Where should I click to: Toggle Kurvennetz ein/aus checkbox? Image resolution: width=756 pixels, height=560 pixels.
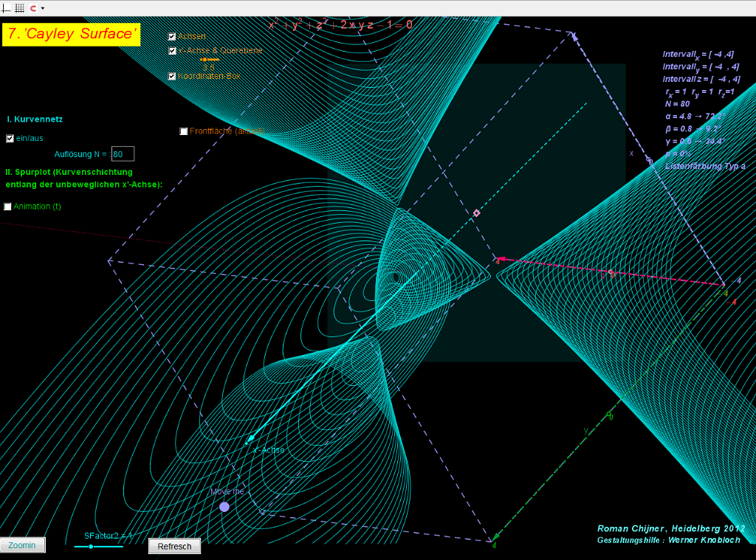click(10, 138)
